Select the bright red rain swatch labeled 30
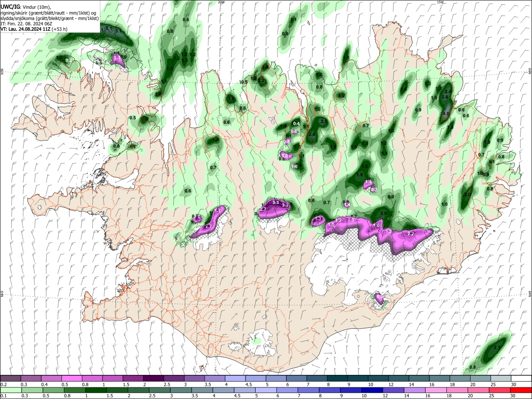Viewport: 532px width, 399px height. tap(521, 390)
